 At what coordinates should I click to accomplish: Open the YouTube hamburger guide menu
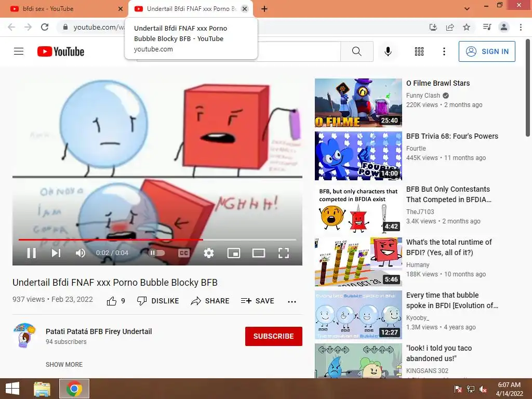click(x=19, y=51)
